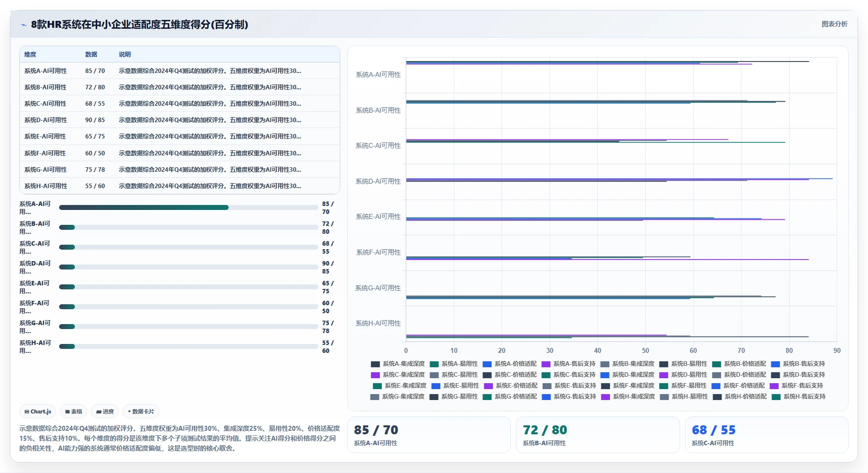Click 系统A-AI可用性 progress bar

pyautogui.click(x=188, y=207)
